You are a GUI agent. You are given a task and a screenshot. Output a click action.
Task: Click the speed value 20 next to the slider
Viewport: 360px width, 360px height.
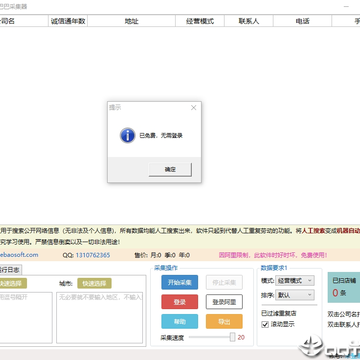click(241, 337)
